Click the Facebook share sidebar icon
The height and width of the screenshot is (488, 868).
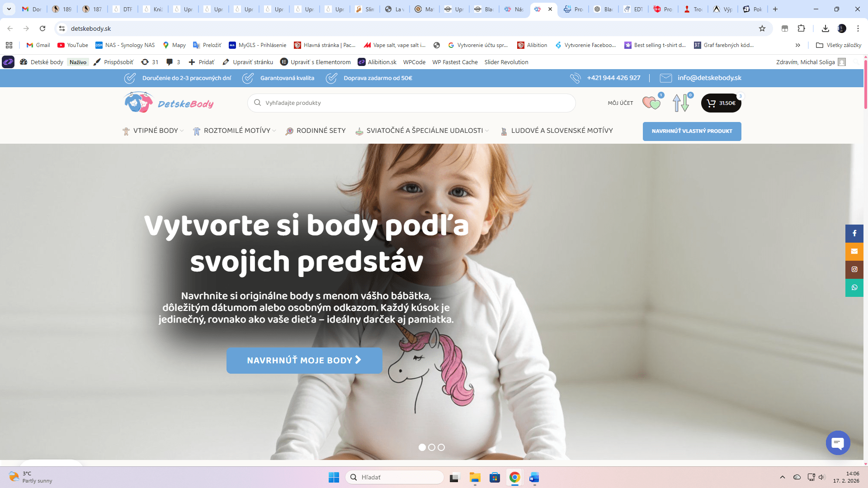[x=854, y=233]
